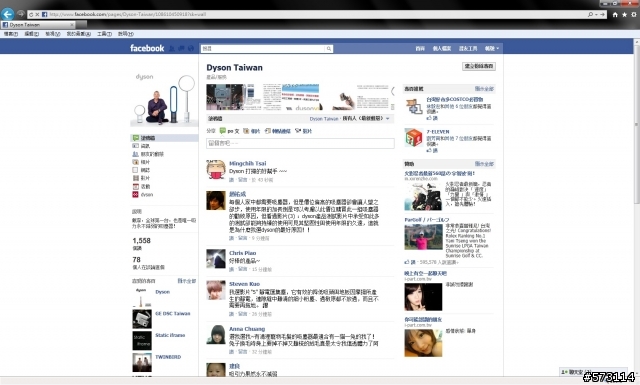The height and width of the screenshot is (385, 640).
Task: Open browser Tools gear icon
Action: coord(634,14)
